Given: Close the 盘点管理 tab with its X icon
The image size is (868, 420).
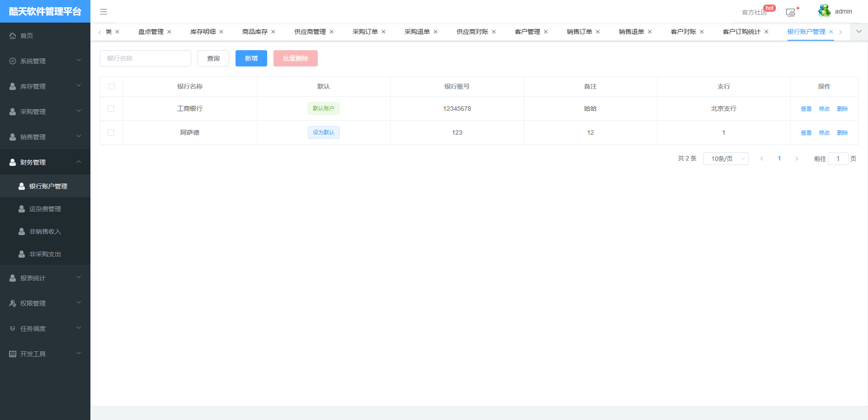Looking at the screenshot, I should point(170,32).
